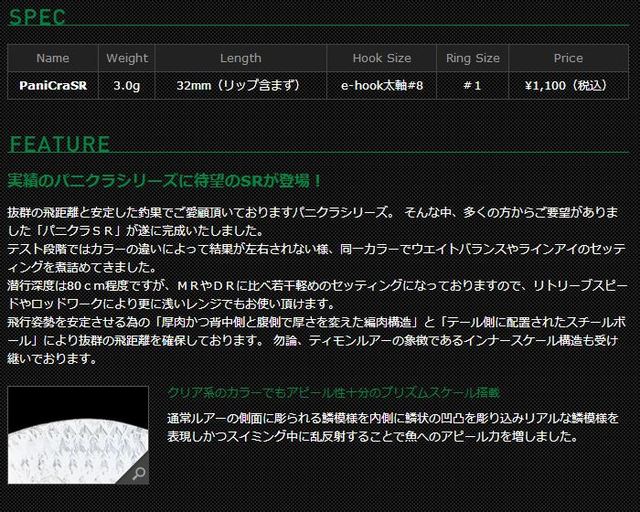Click the ¥1,100 price cell
The width and height of the screenshot is (640, 512).
(569, 86)
